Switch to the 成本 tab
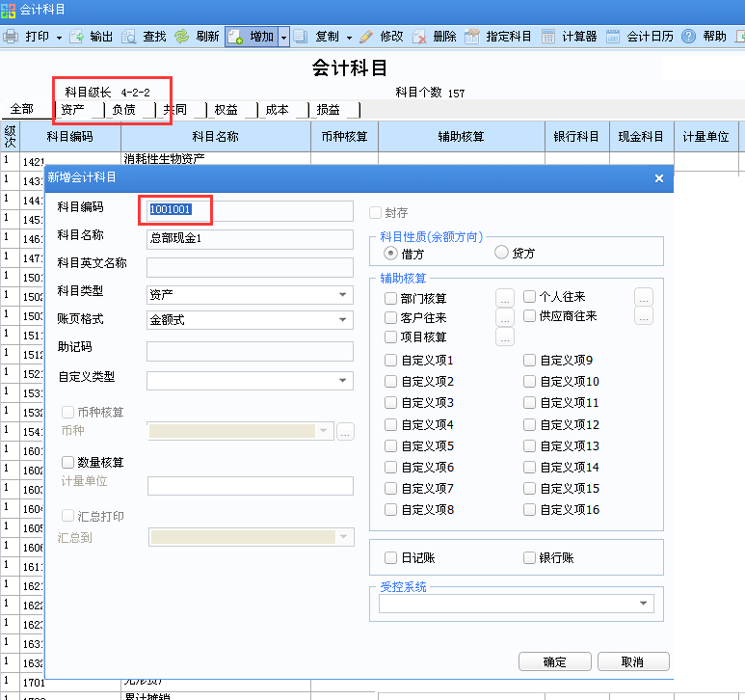 (x=283, y=110)
